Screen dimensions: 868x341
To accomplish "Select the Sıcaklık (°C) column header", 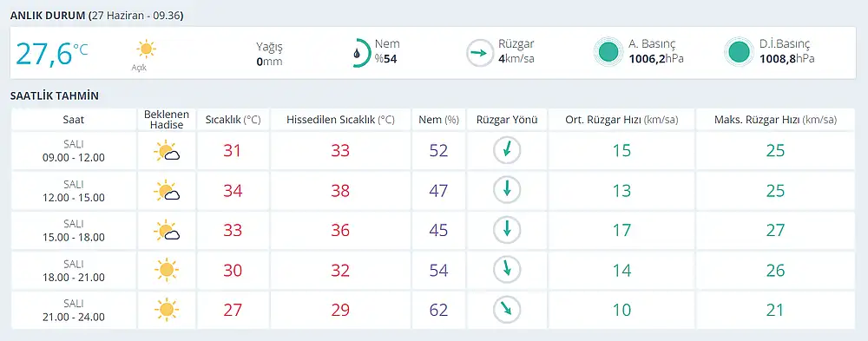I will point(233,120).
